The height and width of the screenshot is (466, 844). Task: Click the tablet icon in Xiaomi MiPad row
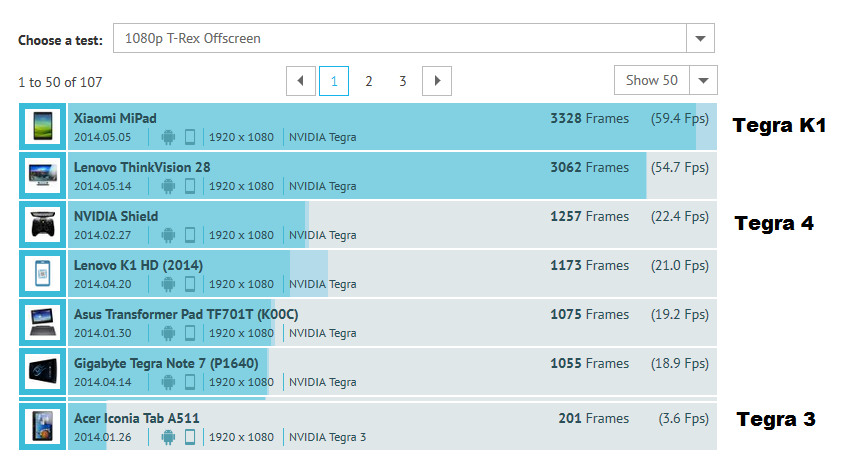(189, 137)
